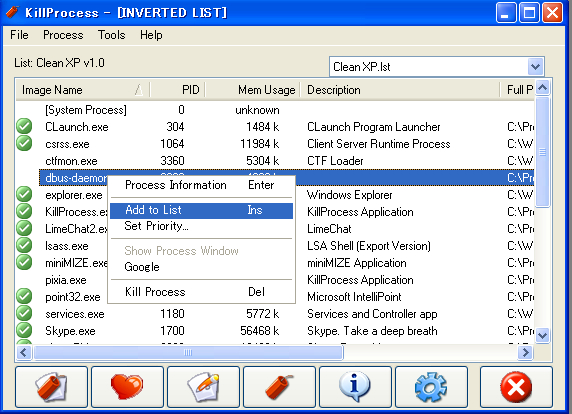
Task: Click the paper-with-pencil edit list button
Action: (203, 387)
